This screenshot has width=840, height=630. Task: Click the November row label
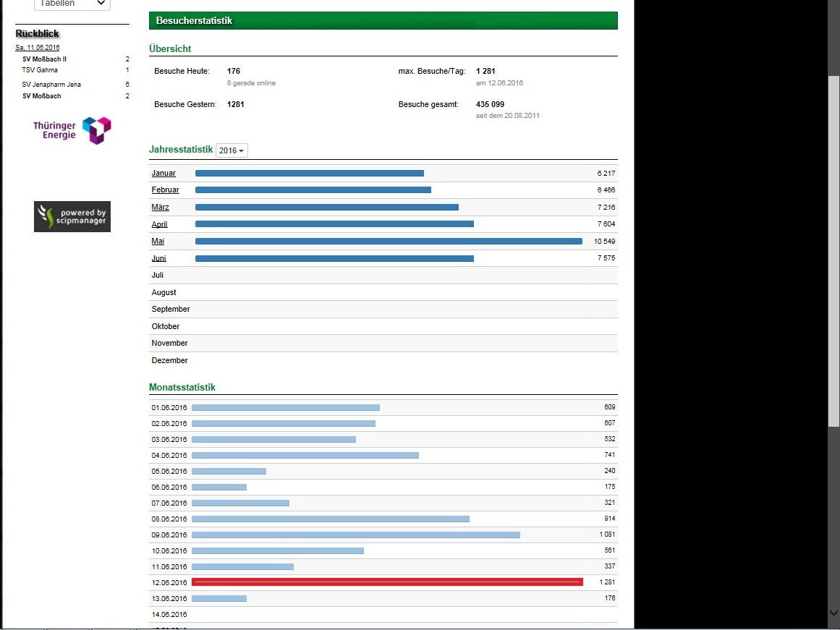[170, 343]
